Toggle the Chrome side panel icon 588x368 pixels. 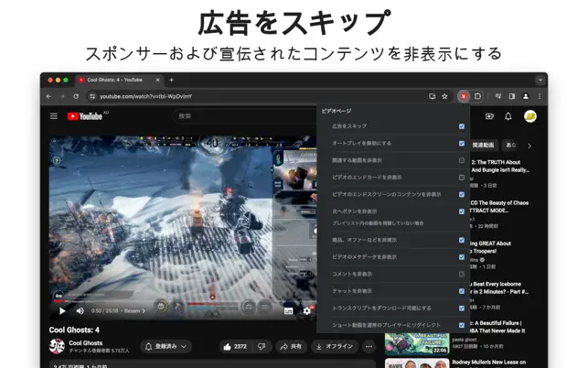[x=511, y=96]
